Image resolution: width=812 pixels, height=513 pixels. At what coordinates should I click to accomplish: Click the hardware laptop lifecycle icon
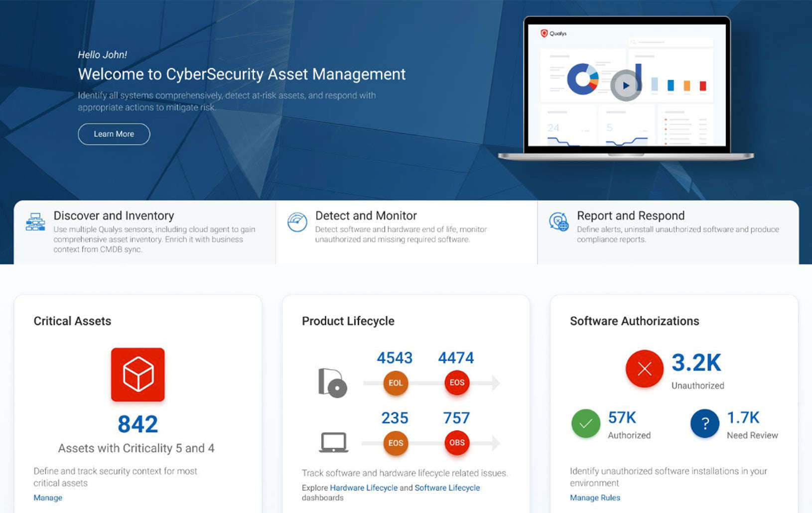(333, 442)
